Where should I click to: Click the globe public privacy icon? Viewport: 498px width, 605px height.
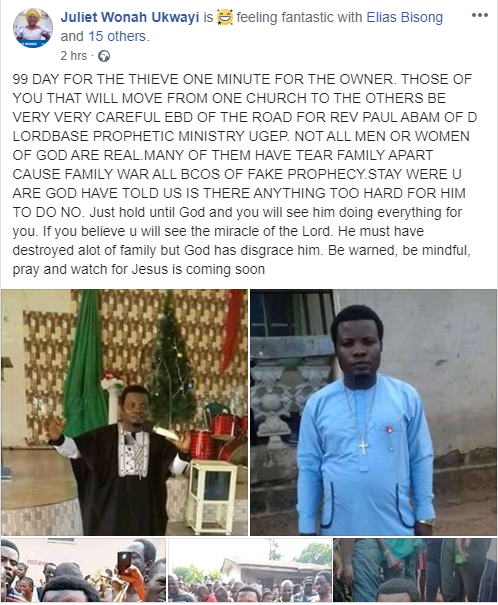104,56
